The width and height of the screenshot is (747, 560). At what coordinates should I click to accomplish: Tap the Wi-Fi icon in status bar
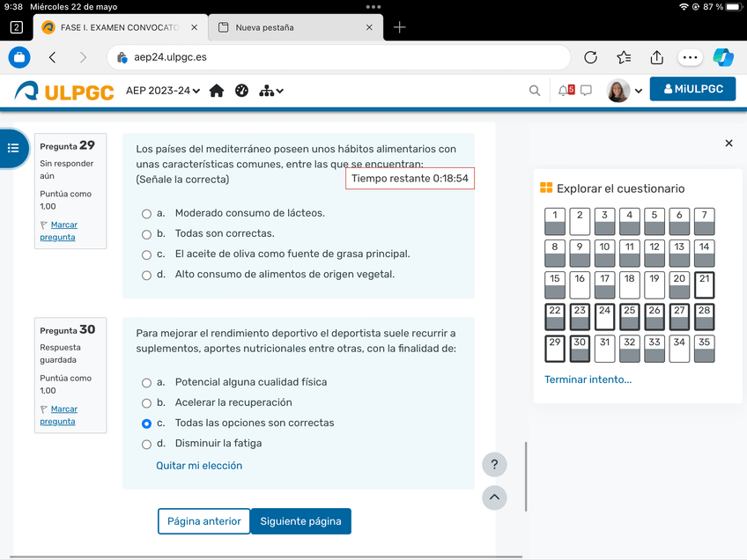click(x=684, y=7)
